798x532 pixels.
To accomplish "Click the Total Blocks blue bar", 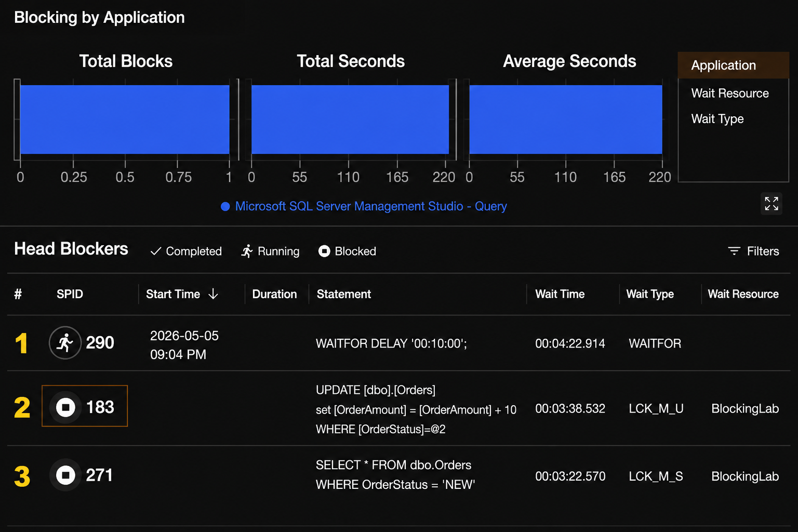I will tap(125, 119).
